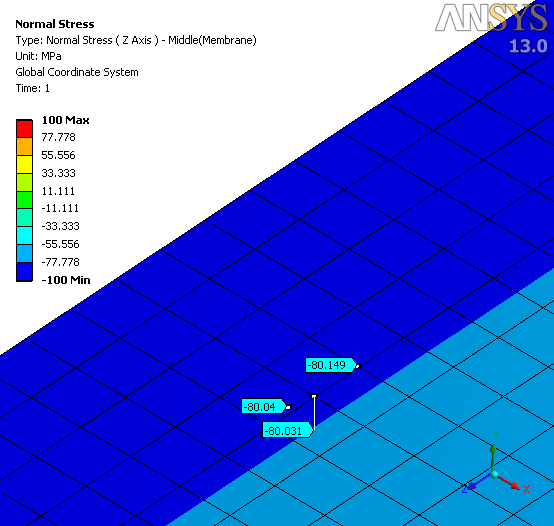Click the -100 Min legend value
This screenshot has height=526, width=554.
(x=66, y=280)
